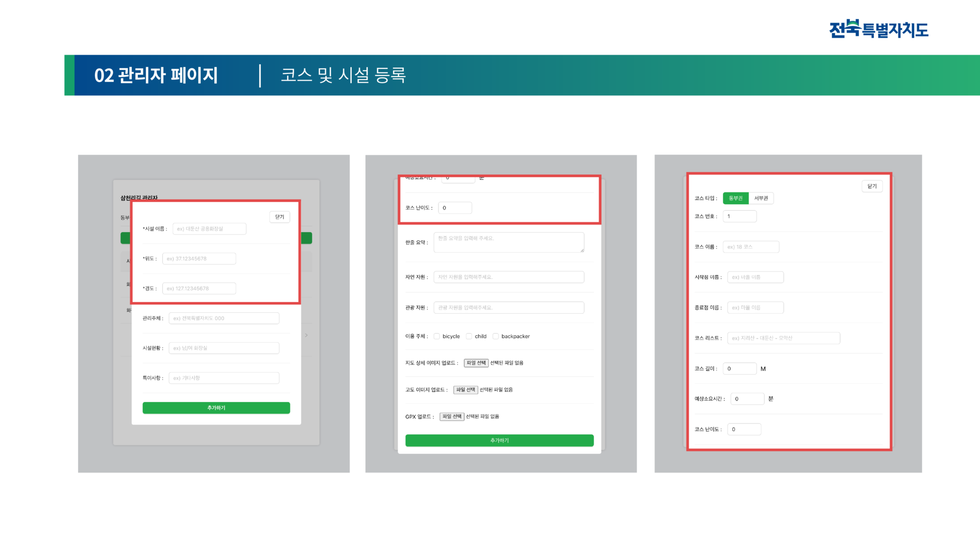Check the bicycle checkbox
Image resolution: width=980 pixels, height=551 pixels.
click(x=437, y=336)
